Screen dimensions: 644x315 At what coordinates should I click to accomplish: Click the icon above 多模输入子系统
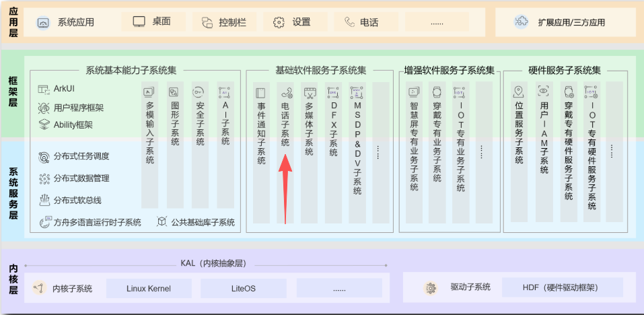click(x=149, y=92)
